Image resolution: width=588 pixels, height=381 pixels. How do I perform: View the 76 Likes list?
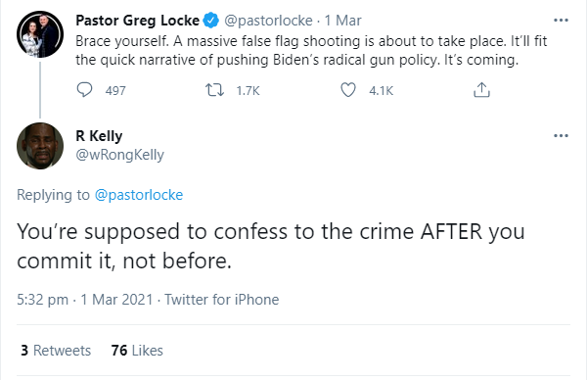click(x=137, y=351)
